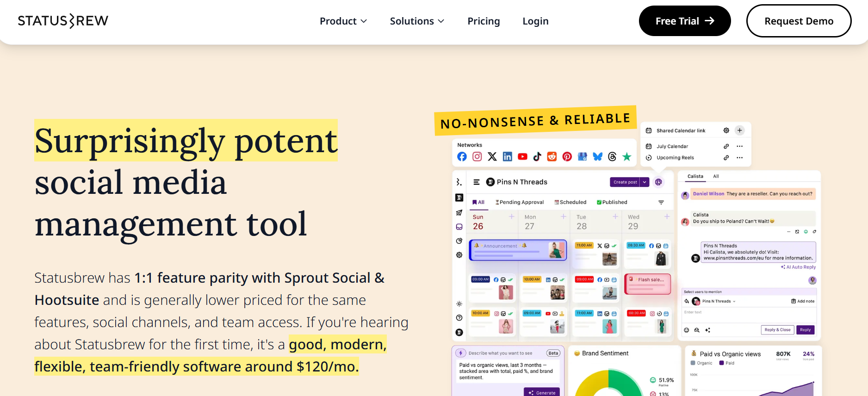Screen dimensions: 868x396
Task: Select the Scheduled tab
Action: tap(570, 202)
